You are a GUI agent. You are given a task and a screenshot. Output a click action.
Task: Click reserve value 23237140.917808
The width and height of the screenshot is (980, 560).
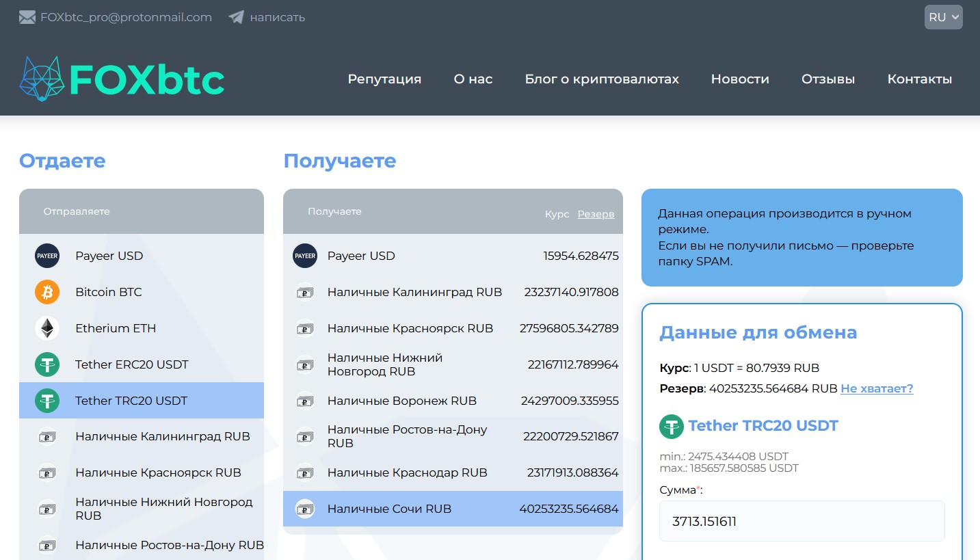tap(571, 292)
